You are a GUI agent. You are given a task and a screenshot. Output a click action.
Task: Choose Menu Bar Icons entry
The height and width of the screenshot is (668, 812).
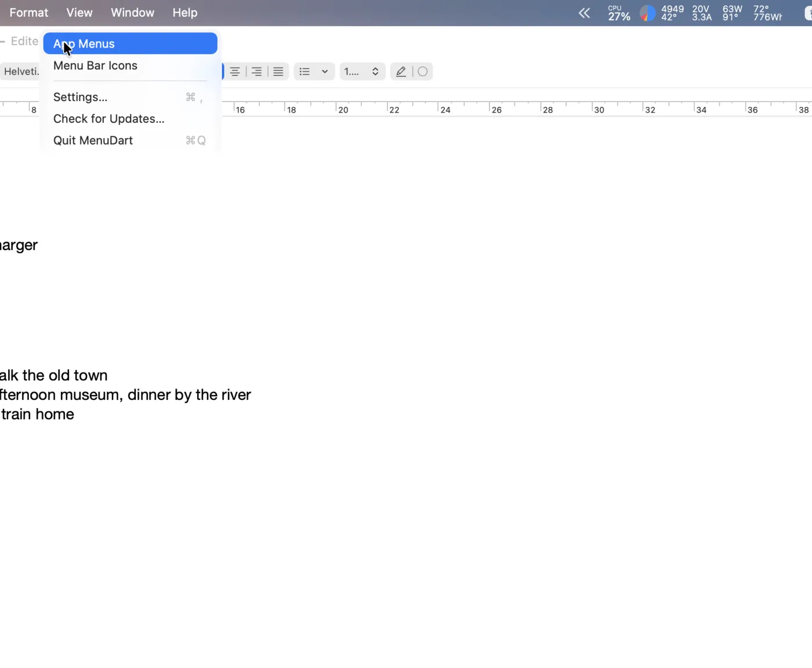click(130, 66)
